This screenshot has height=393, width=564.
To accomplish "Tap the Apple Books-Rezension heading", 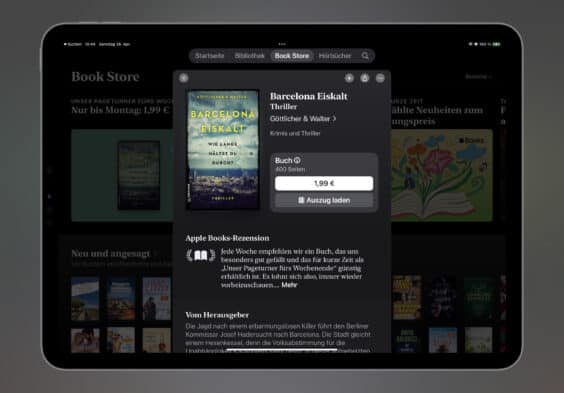I will pos(227,238).
